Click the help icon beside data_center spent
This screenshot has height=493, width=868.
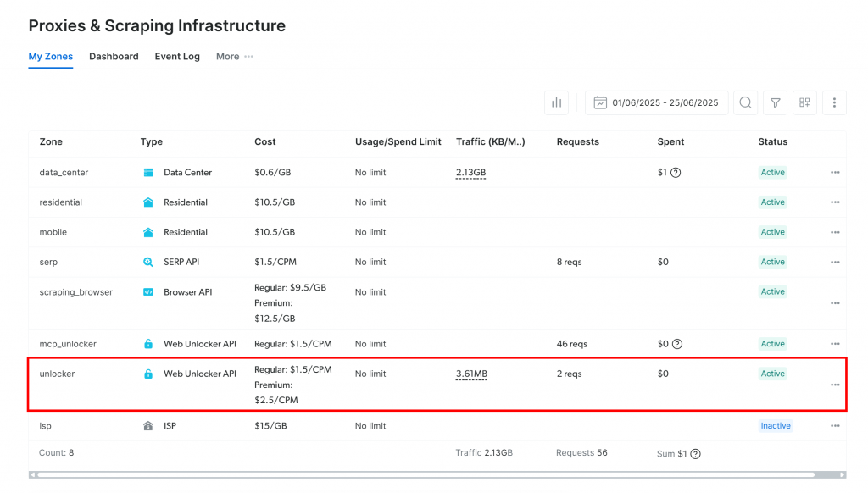click(x=676, y=173)
